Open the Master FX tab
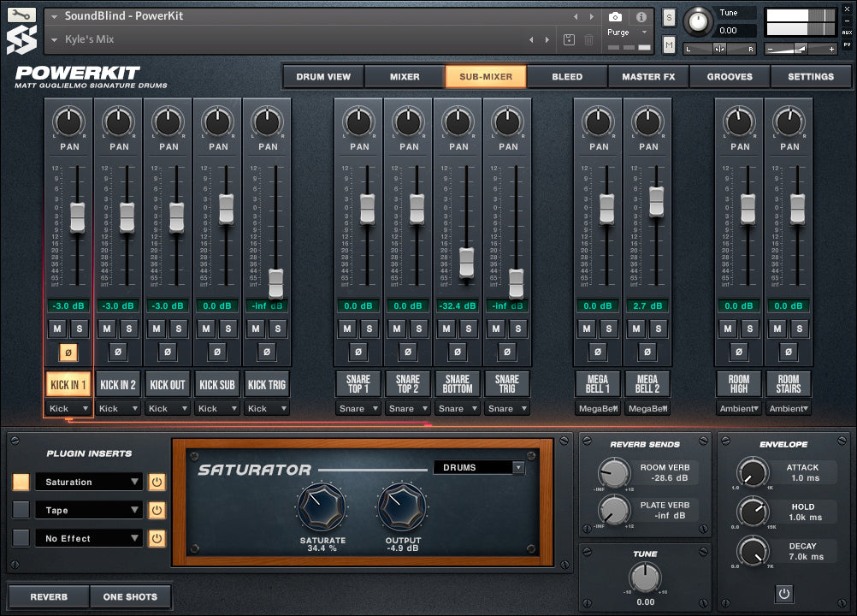Viewport: 857px width, 616px height. (647, 76)
